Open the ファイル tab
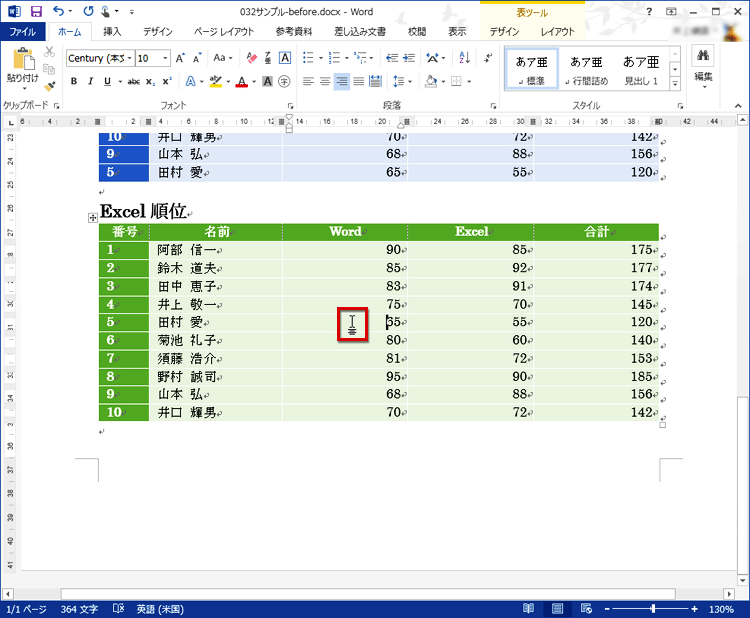This screenshot has width=750, height=618. [22, 32]
